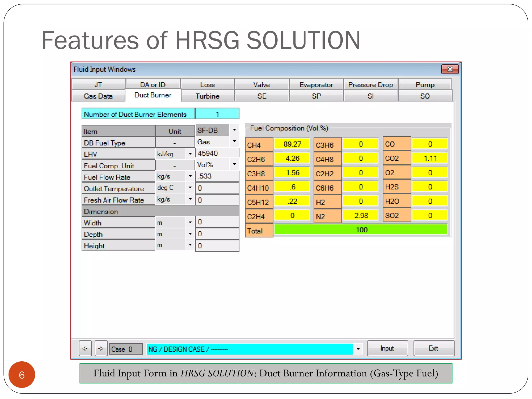This screenshot has width=532, height=399.
Task: Edit the SO2 composition value
Action: pos(430,215)
